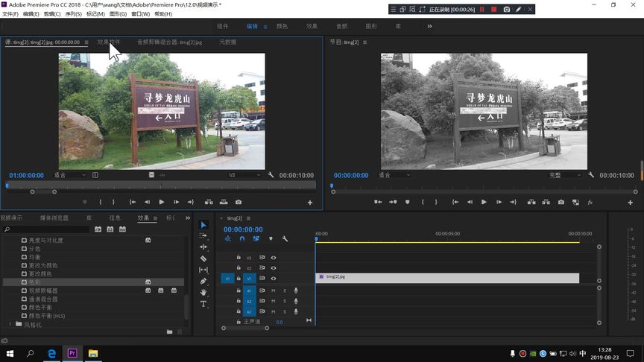The height and width of the screenshot is (362, 644).
Task: Select the Pen tool
Action: pyautogui.click(x=203, y=282)
